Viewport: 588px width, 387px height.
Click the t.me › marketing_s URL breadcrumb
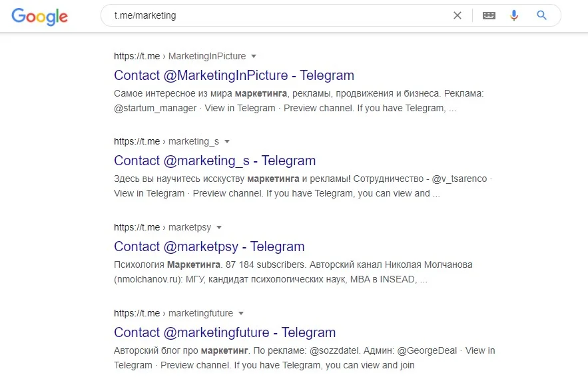click(x=166, y=142)
